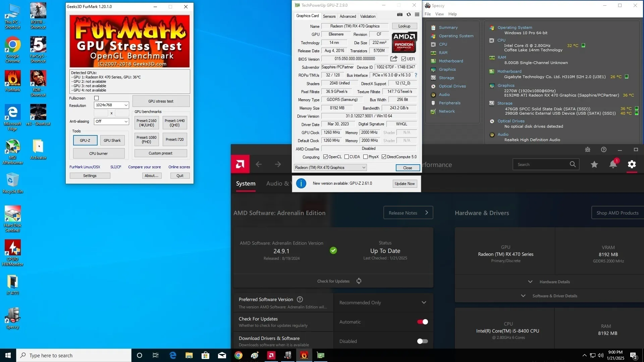Go forward with AMD Software forward arrow
The height and width of the screenshot is (362, 644).
tap(278, 164)
